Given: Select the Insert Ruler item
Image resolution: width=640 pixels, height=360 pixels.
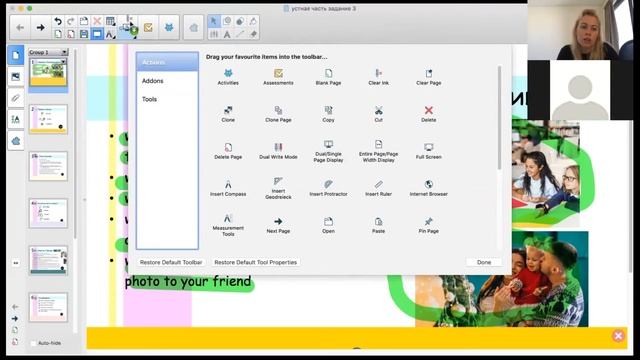Looking at the screenshot, I should coord(378,188).
